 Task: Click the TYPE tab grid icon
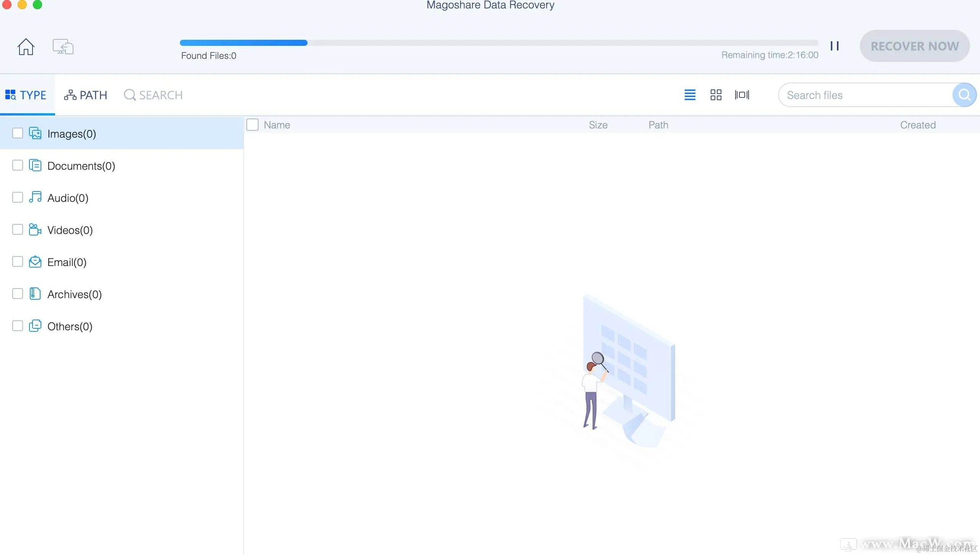pos(10,95)
